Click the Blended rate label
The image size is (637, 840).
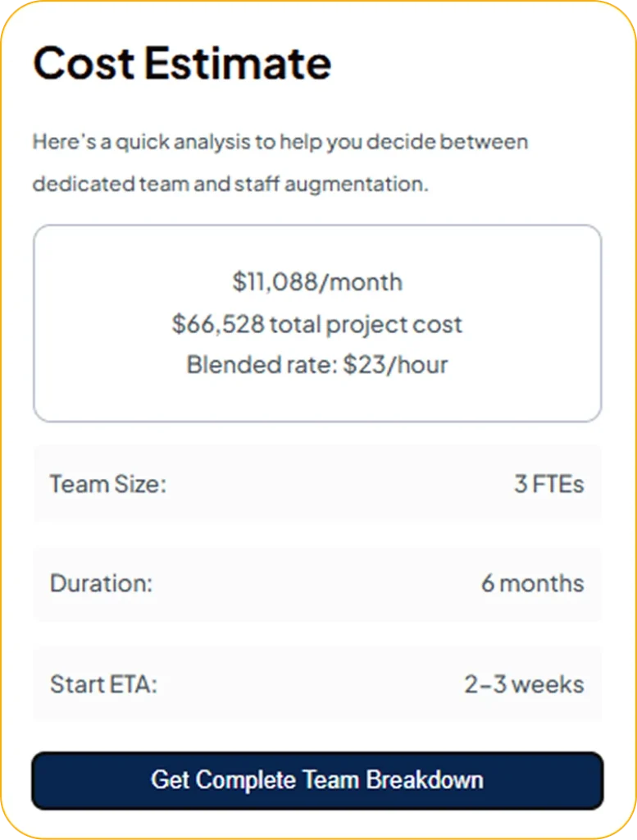262,364
